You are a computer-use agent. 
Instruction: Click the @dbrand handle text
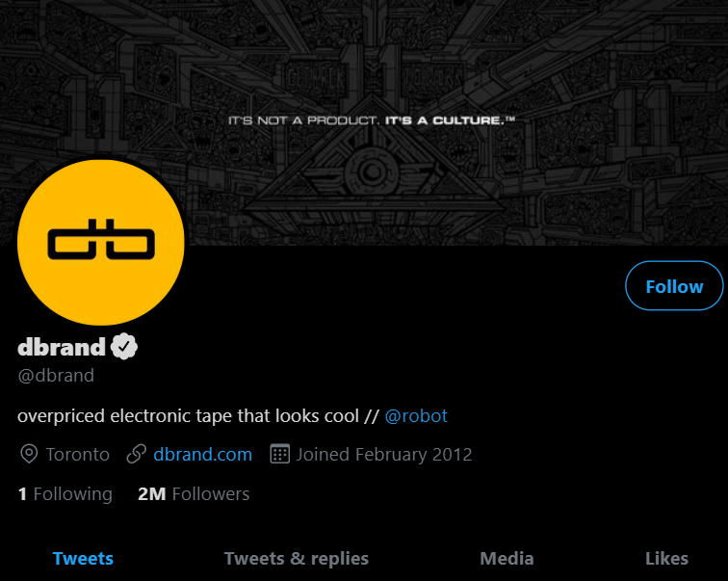[x=56, y=375]
